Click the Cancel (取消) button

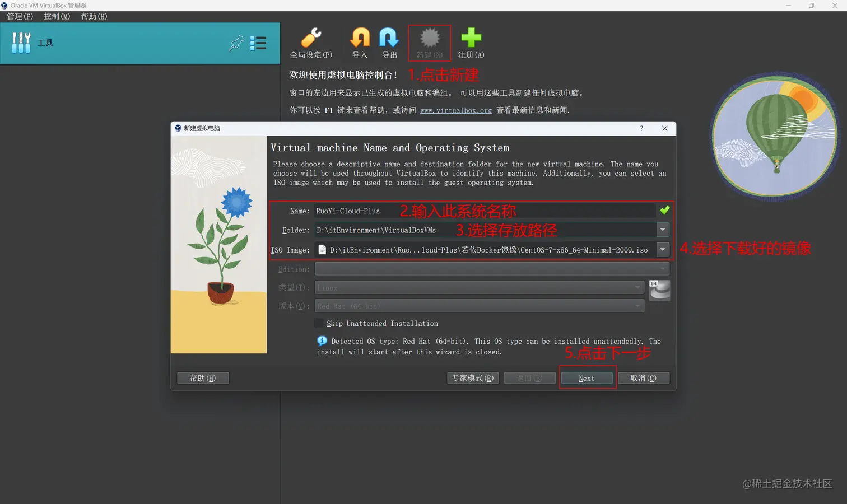point(643,378)
